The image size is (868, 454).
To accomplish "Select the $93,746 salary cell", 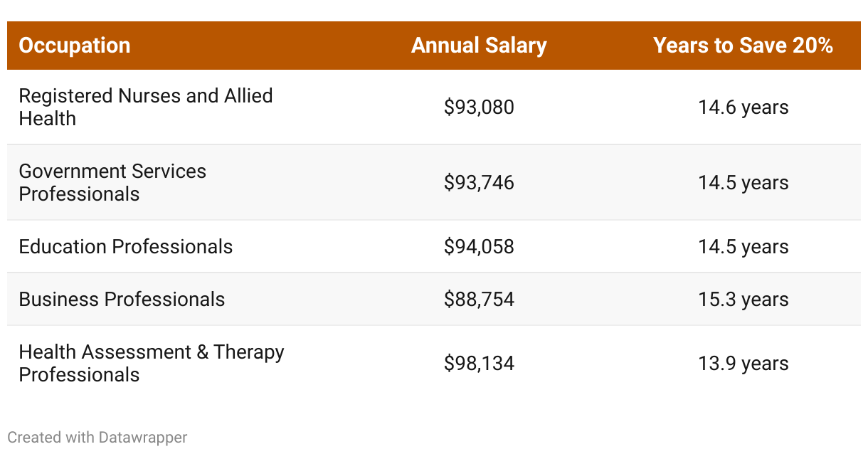I will (x=479, y=183).
